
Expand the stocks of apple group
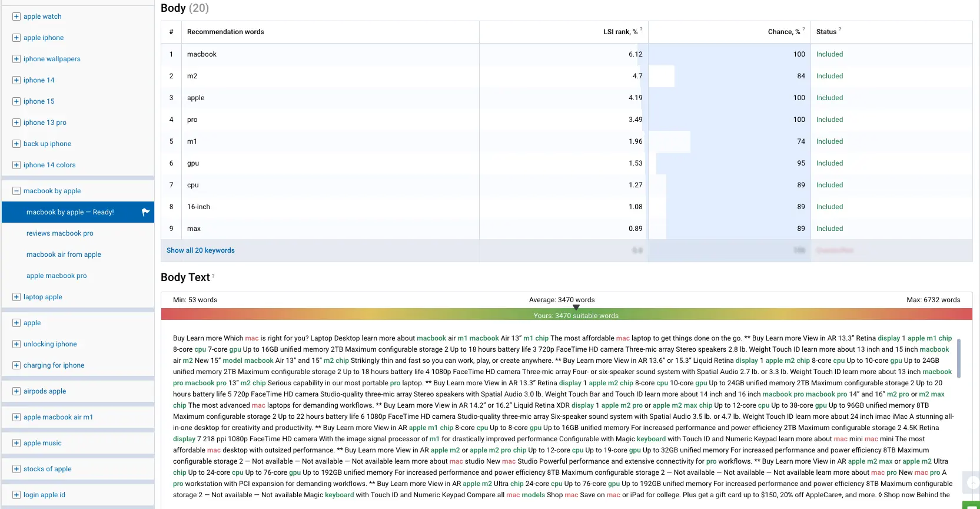coord(16,469)
